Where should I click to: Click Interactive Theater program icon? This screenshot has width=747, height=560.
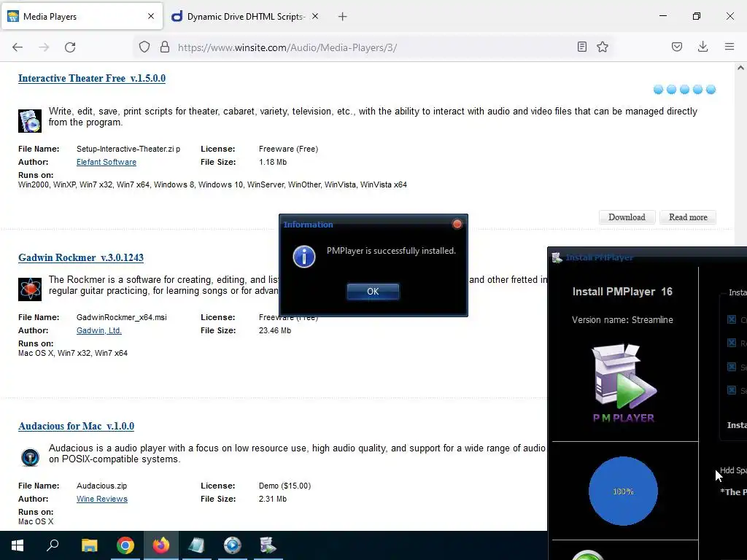[x=29, y=121]
